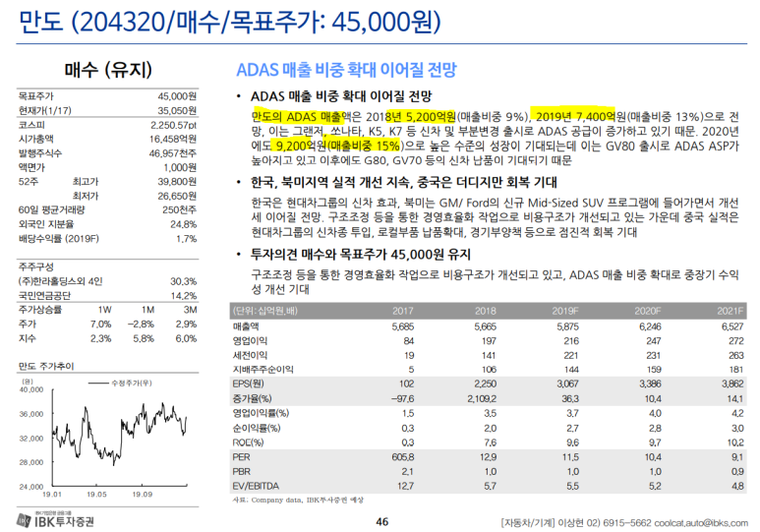Viewport: 760px width, 532px height.
Task: Click the 1W column header in 주가상승률
Action: click(x=104, y=310)
